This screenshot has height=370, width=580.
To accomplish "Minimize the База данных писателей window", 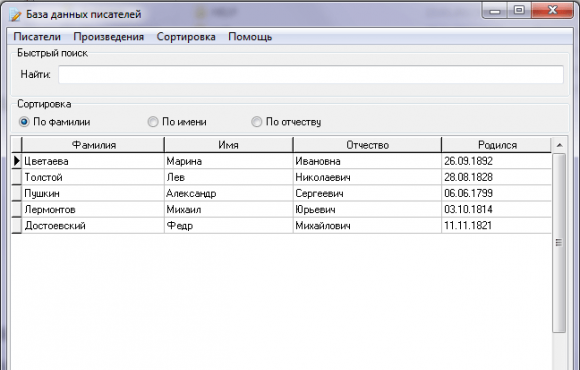I will point(495,10).
